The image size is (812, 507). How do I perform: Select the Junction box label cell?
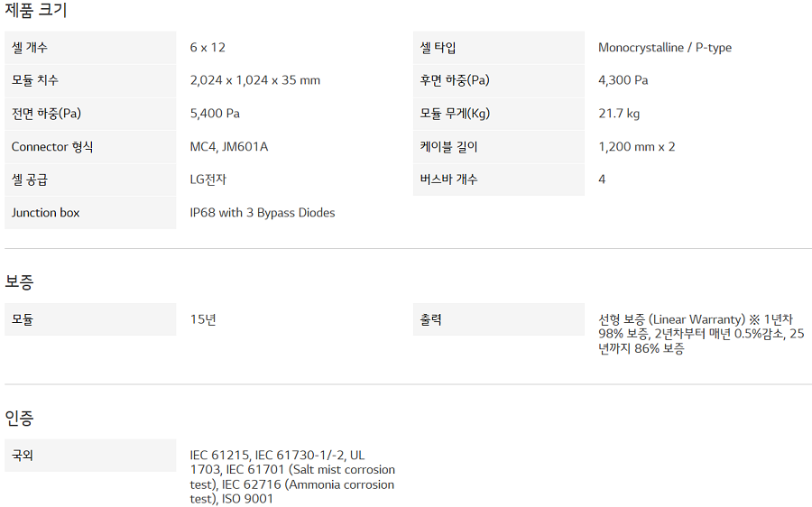click(x=90, y=213)
